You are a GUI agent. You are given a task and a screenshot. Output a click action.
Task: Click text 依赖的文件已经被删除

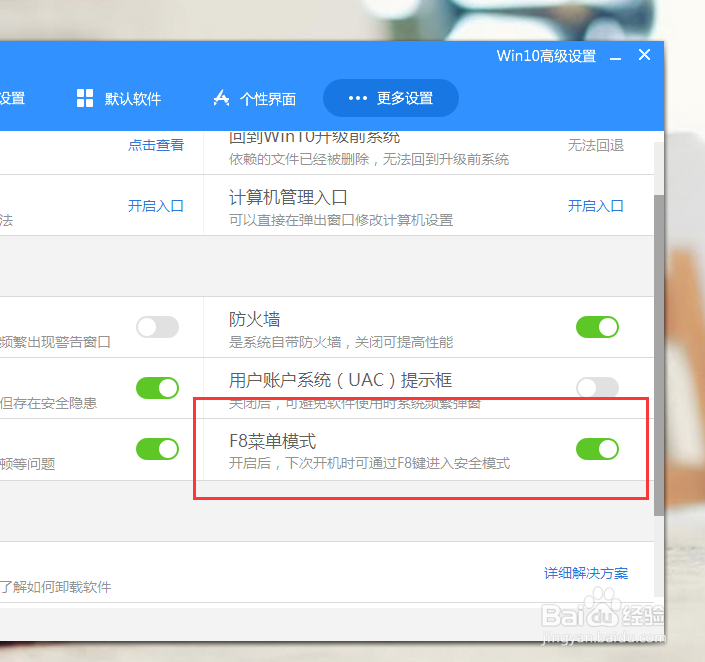coord(299,159)
